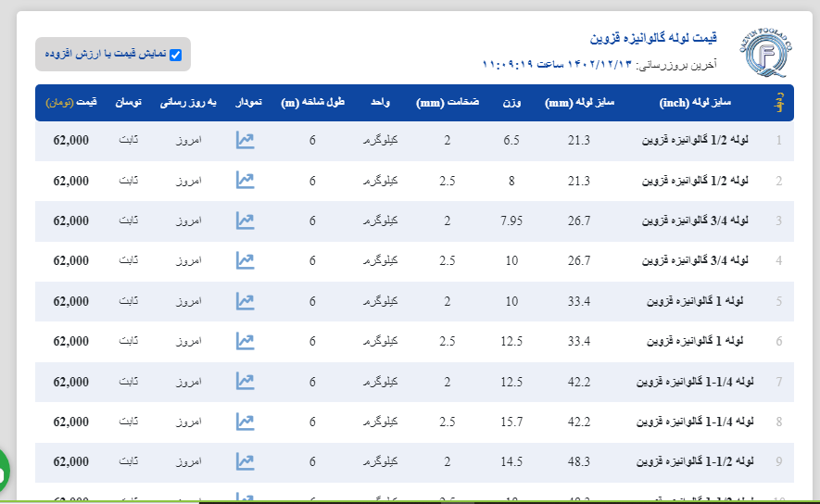
Task: Open chart icon in row 4 (weight 10, 26.7mm)
Action: click(x=246, y=261)
